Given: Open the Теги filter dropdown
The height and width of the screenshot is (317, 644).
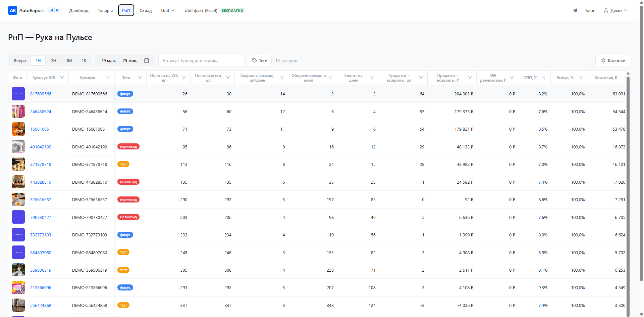Looking at the screenshot, I should pos(260,60).
